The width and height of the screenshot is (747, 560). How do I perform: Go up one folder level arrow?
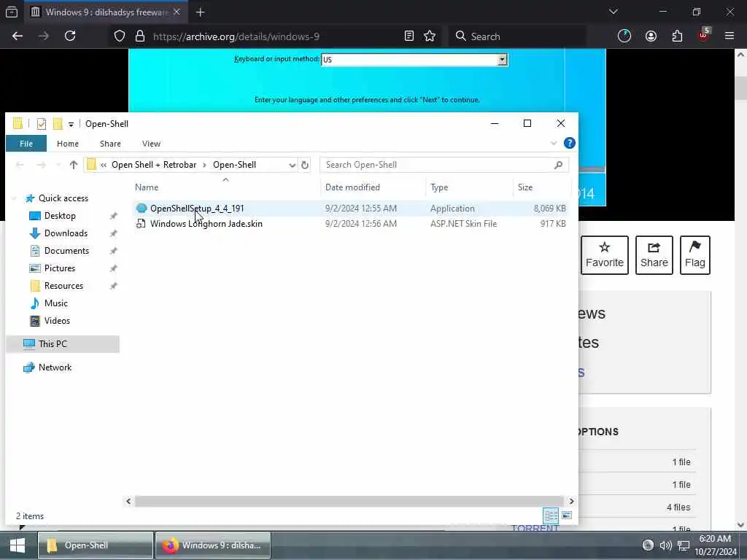(x=74, y=165)
